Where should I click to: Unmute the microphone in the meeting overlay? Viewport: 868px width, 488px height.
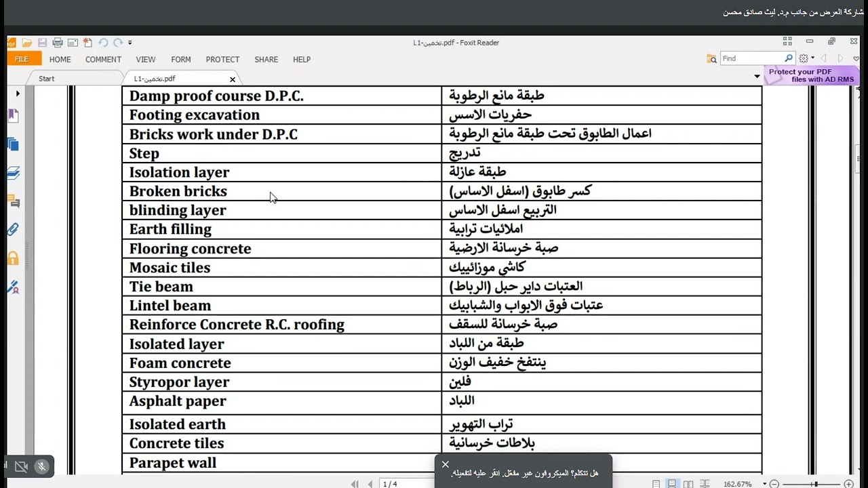pyautogui.click(x=42, y=466)
